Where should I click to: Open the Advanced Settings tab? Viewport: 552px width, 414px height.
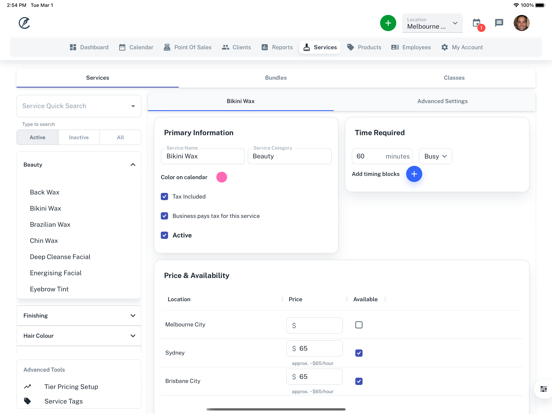pos(443,101)
